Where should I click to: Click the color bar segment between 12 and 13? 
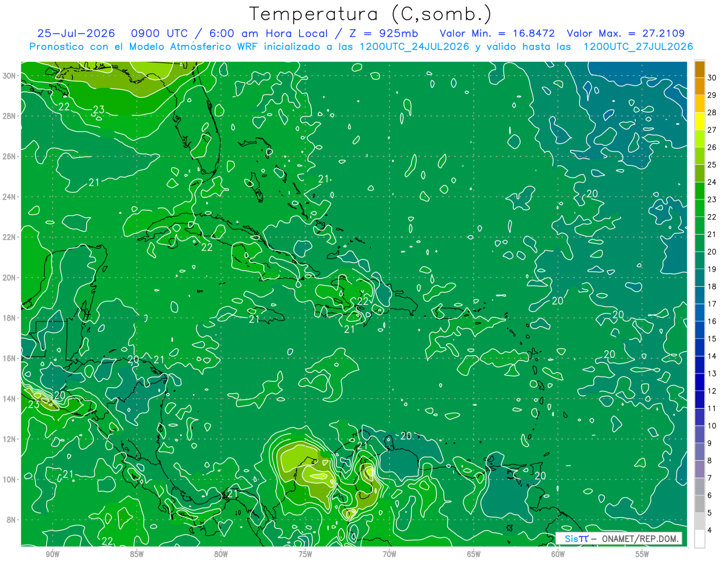[699, 382]
